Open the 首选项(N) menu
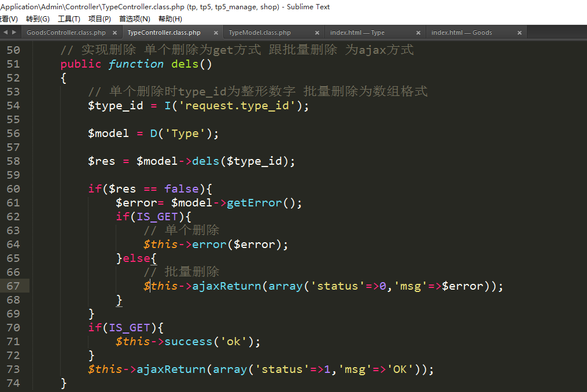Viewport: 587px width, 392px height. point(134,19)
